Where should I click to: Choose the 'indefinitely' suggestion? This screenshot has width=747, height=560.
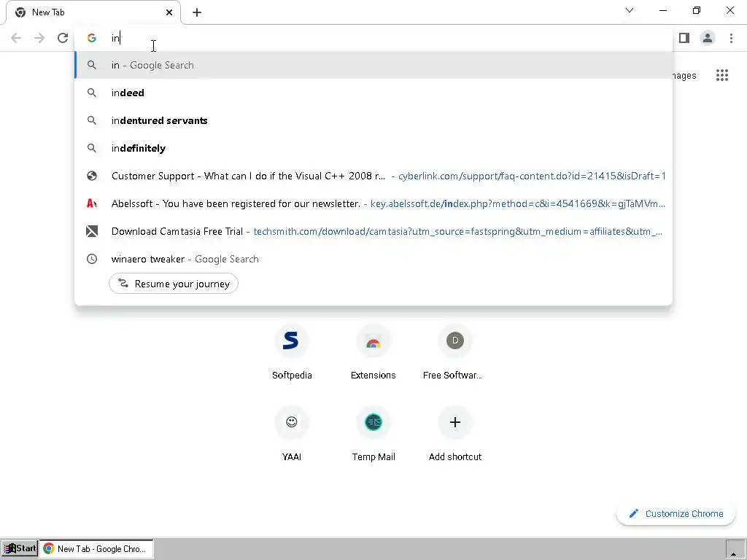click(x=373, y=148)
